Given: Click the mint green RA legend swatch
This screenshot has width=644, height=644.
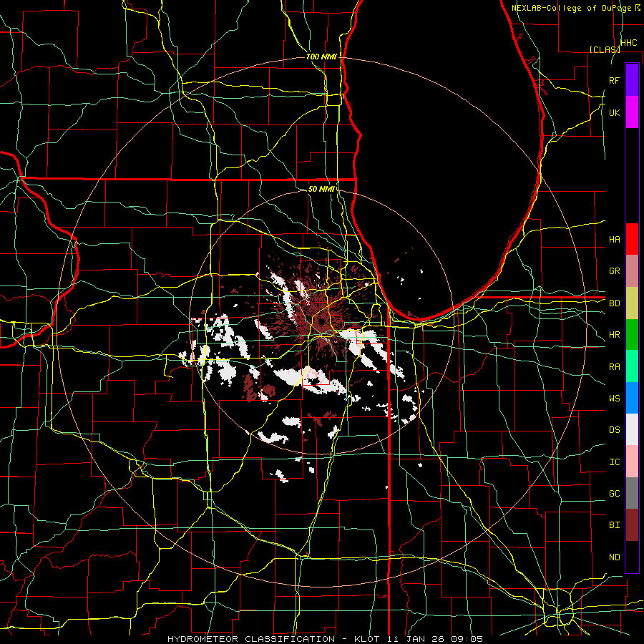Looking at the screenshot, I should coord(632,366).
